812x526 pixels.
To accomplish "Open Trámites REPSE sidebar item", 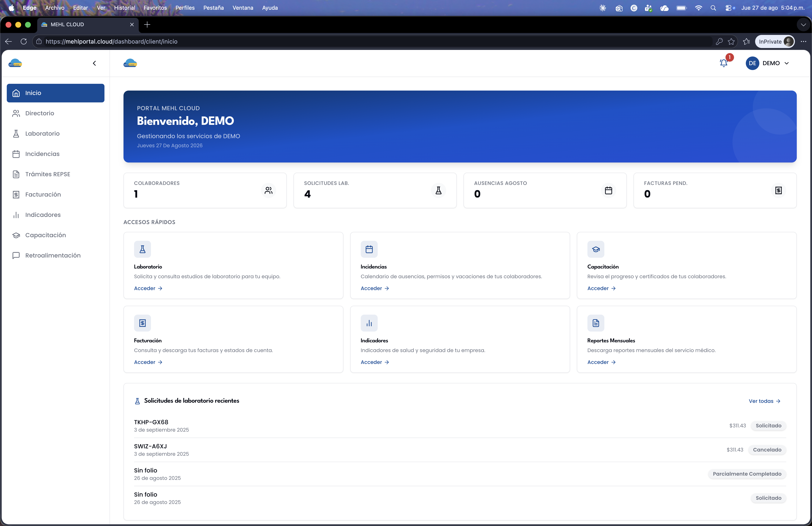I will click(x=56, y=174).
